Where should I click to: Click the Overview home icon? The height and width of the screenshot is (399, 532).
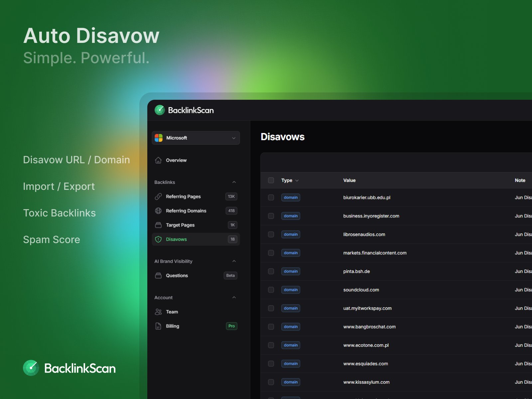pyautogui.click(x=158, y=160)
